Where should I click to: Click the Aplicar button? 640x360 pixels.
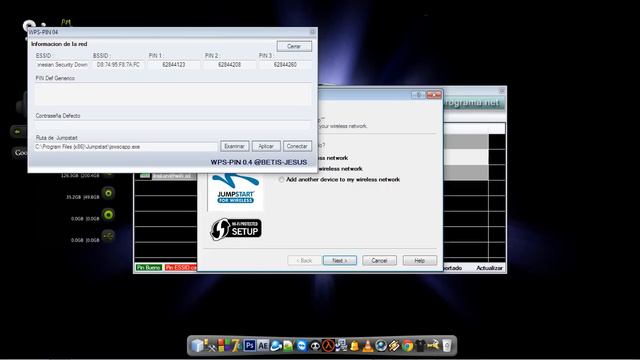pyautogui.click(x=266, y=146)
